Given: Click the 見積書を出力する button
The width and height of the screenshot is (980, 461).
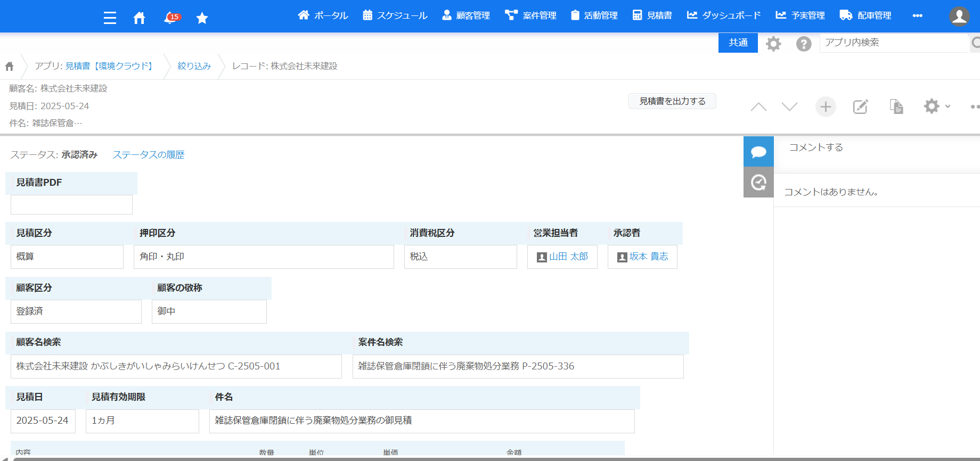Looking at the screenshot, I should pyautogui.click(x=672, y=101).
